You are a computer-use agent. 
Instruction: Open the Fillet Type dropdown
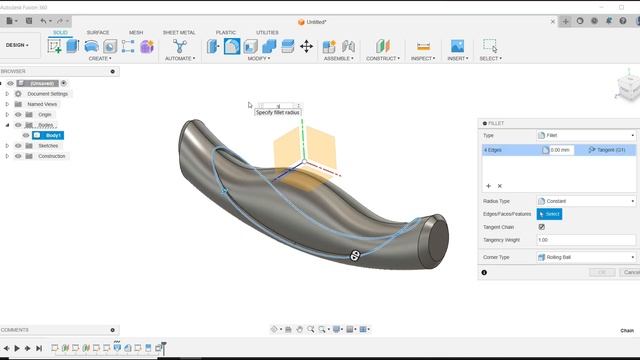[x=586, y=135]
